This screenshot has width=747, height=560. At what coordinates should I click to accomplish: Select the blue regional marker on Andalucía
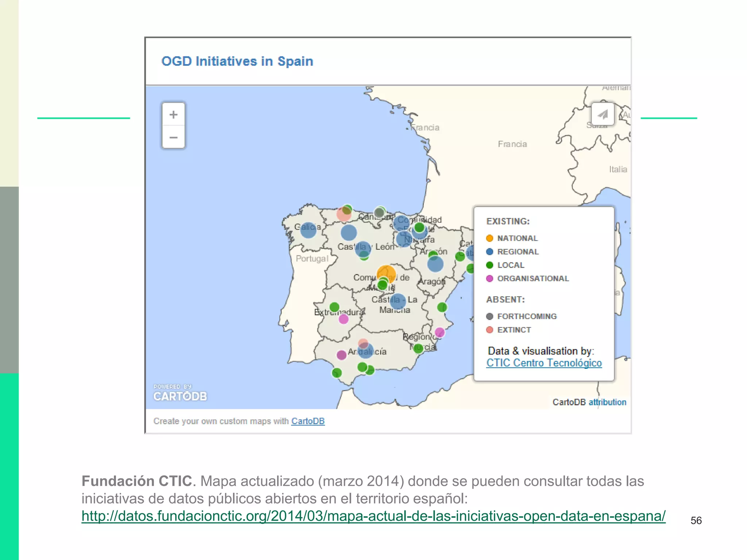[366, 351]
